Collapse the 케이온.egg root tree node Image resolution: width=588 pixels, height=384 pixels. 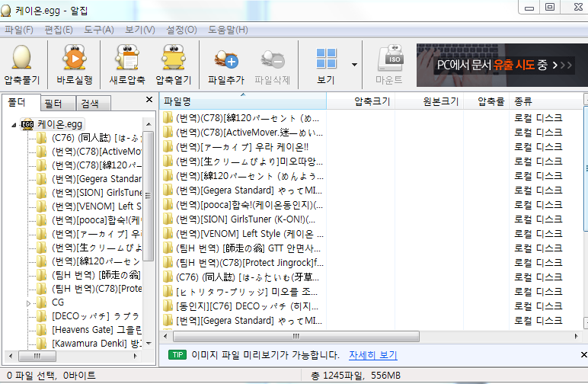click(15, 123)
